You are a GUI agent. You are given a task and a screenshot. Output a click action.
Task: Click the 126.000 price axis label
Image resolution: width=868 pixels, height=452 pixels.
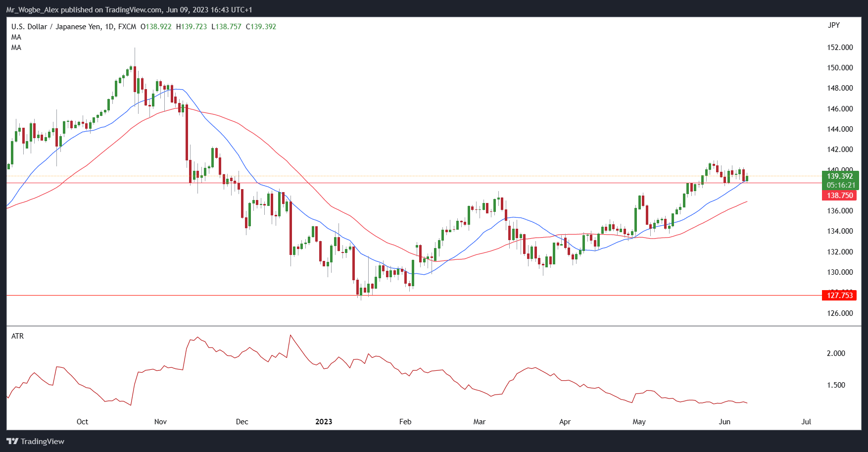point(840,313)
